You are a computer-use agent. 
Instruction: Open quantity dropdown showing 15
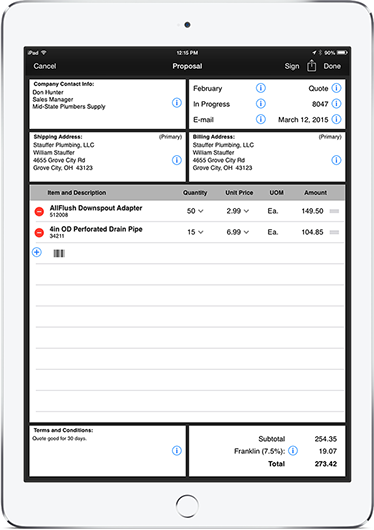coord(195,232)
